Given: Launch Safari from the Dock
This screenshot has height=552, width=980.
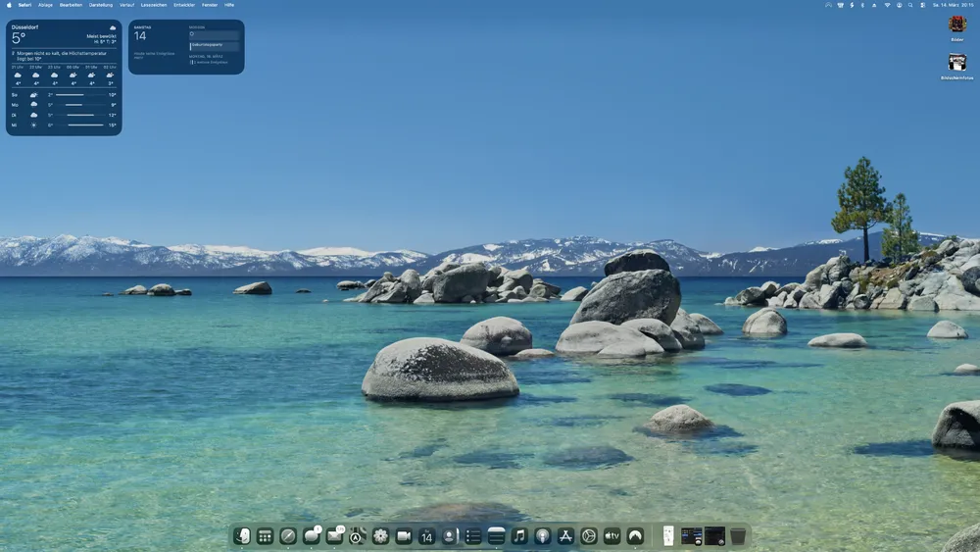Looking at the screenshot, I should 288,536.
